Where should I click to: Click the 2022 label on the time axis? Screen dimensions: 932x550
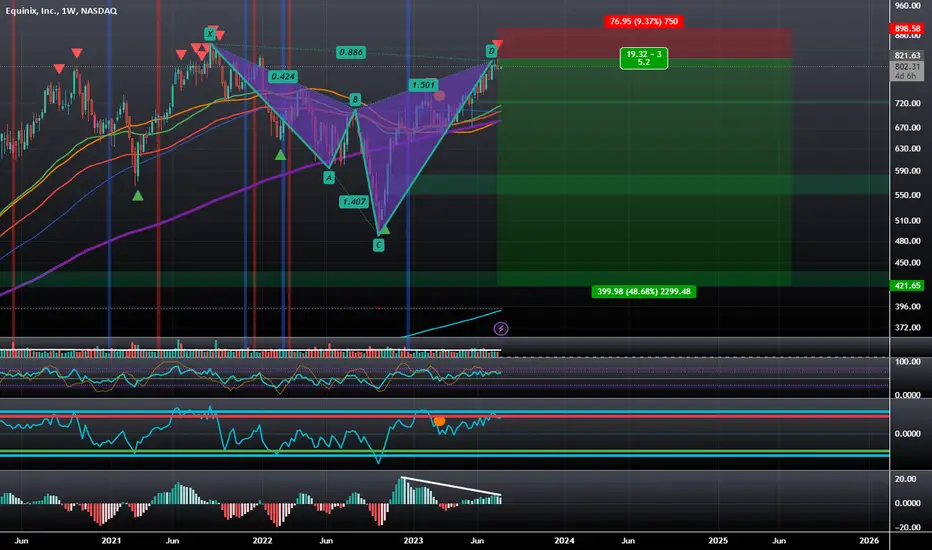(262, 540)
